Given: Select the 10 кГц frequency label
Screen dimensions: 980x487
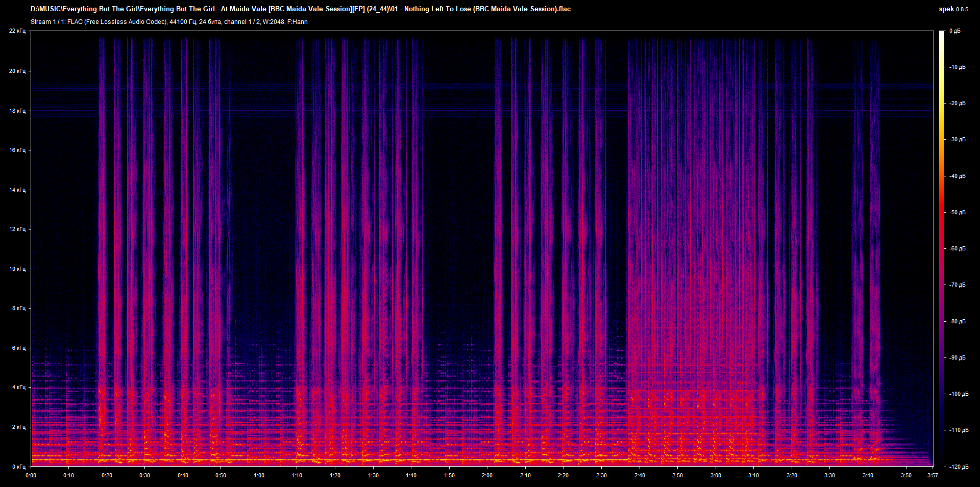Looking at the screenshot, I should [17, 269].
